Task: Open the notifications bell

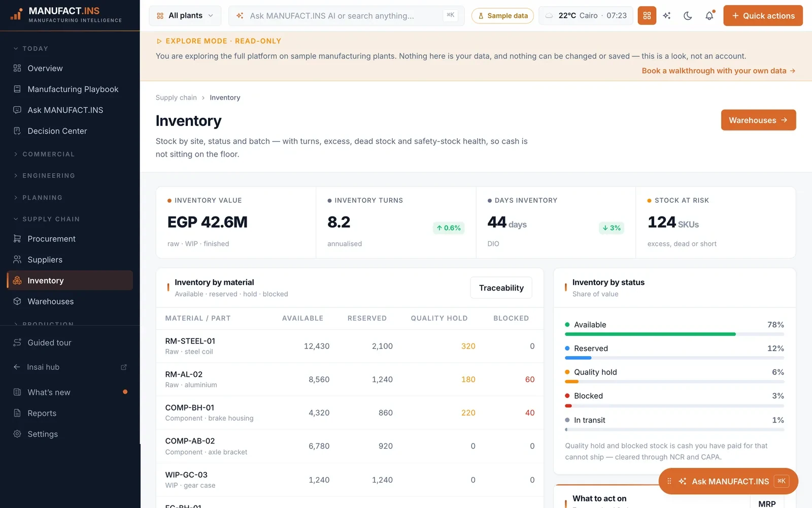Action: (x=709, y=16)
